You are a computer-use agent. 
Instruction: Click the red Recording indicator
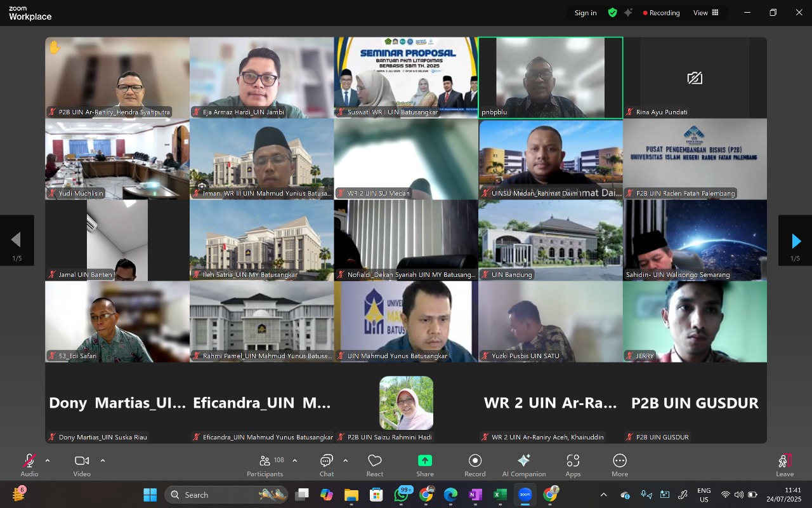pos(661,13)
